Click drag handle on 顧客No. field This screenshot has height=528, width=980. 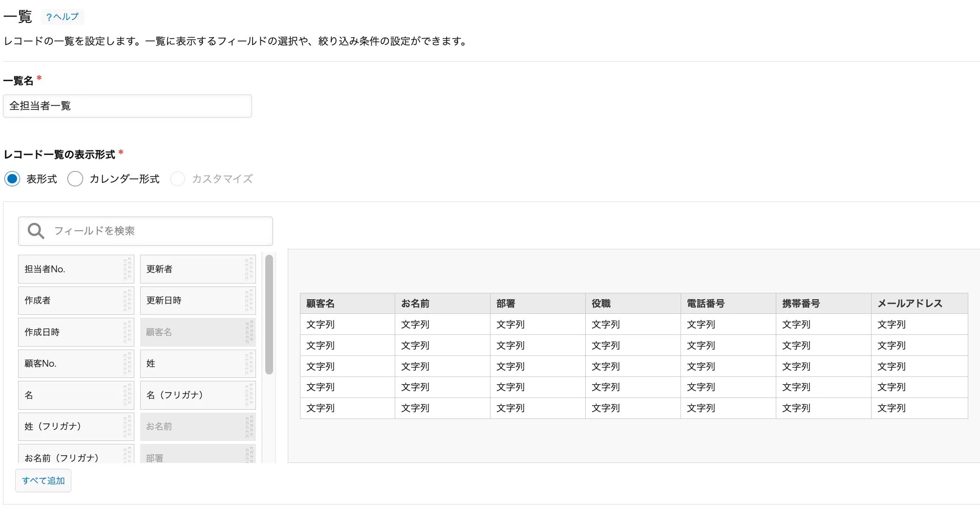[128, 364]
